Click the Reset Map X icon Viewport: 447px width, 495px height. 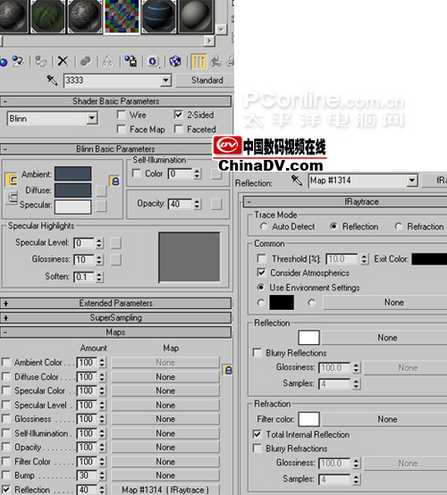coord(63,61)
